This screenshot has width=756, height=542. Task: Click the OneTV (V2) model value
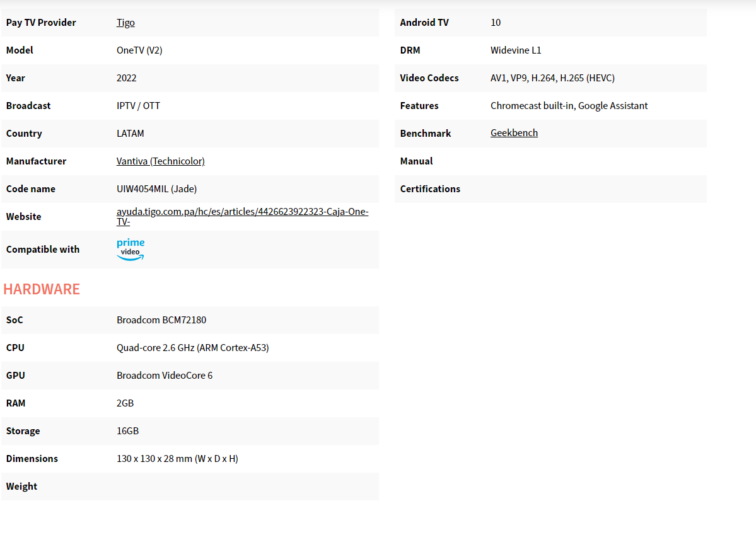click(x=139, y=50)
